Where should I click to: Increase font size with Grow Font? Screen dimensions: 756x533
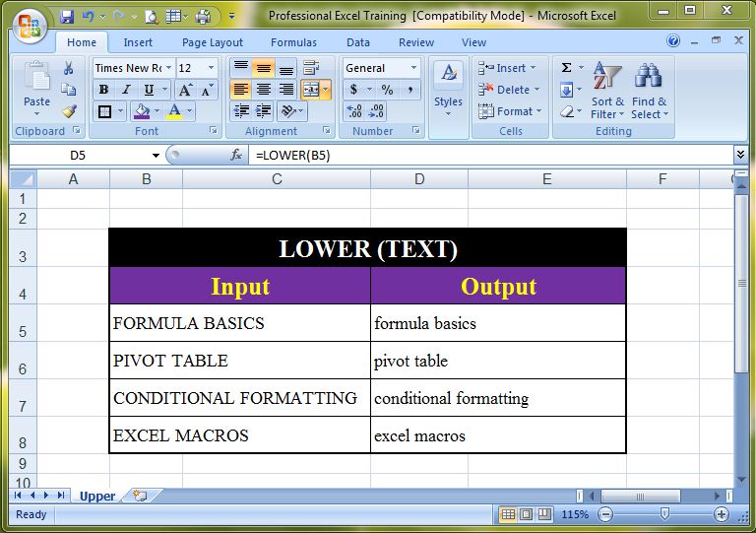pos(185,90)
